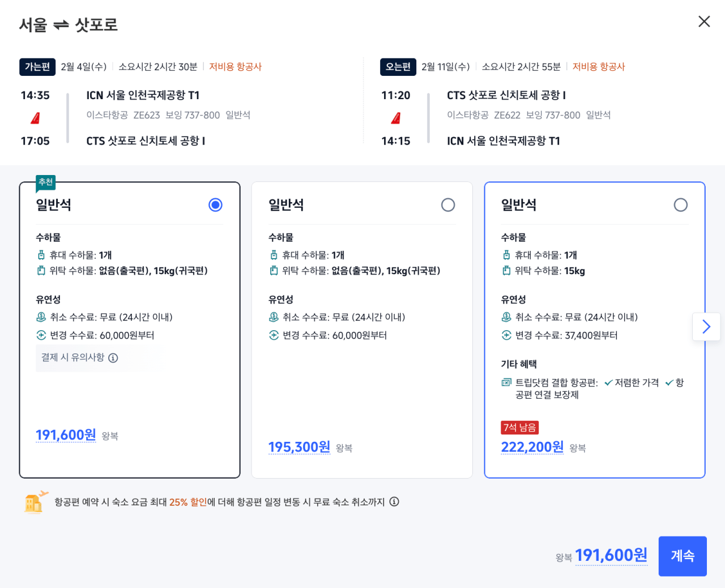
Task: Expand more fares with the right chevron arrow
Action: tap(706, 327)
